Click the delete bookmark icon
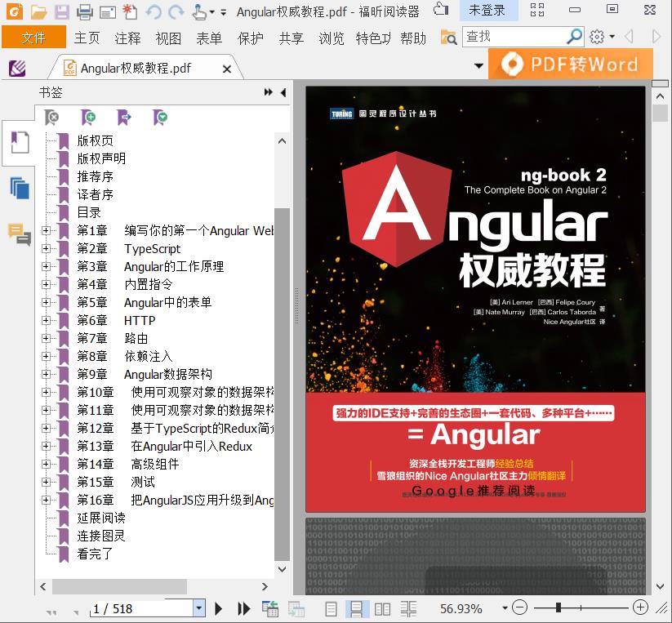This screenshot has height=623, width=672. (51, 117)
